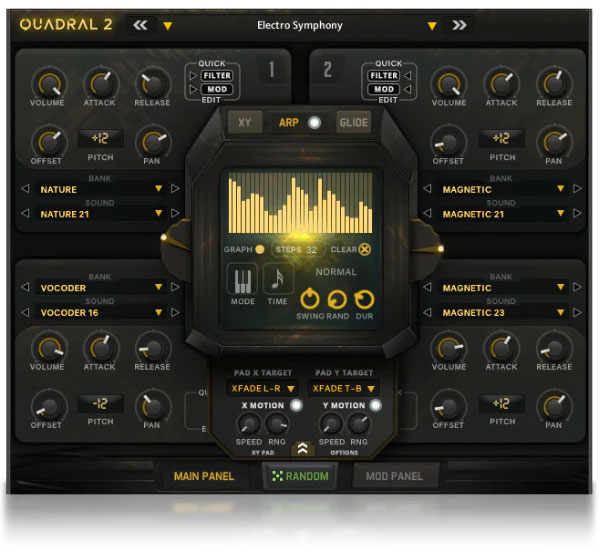Click the triangle beside layer 2 MOD

(408, 89)
